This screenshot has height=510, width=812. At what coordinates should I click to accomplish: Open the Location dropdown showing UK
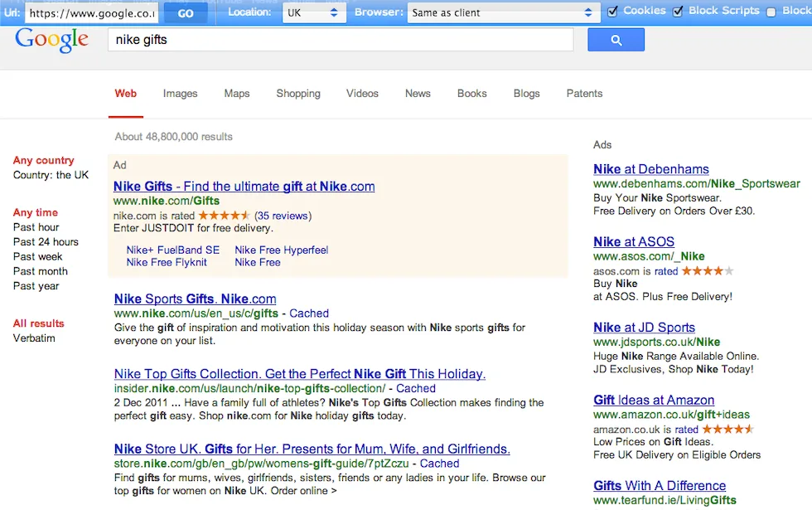click(313, 13)
